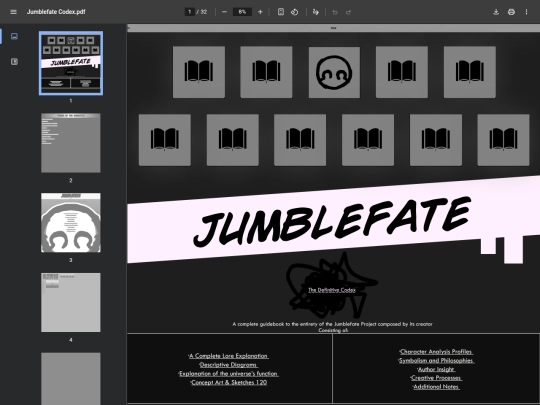
Task: Click the last book tile in top row
Action: pyautogui.click(x=470, y=72)
